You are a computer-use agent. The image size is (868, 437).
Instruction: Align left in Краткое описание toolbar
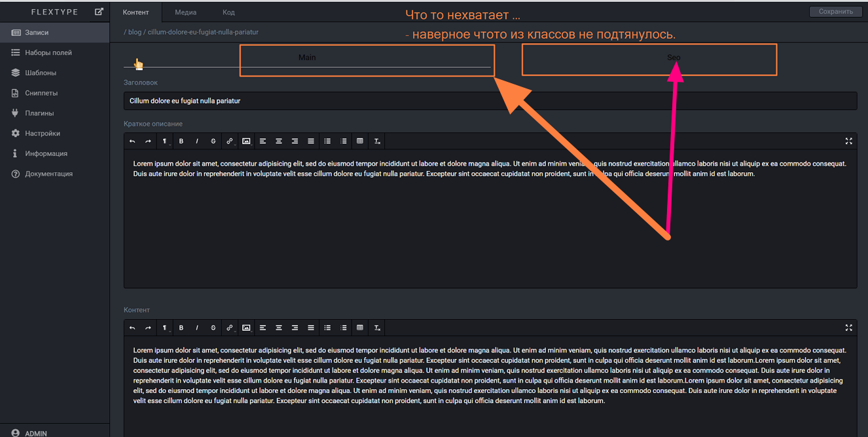[x=262, y=141]
